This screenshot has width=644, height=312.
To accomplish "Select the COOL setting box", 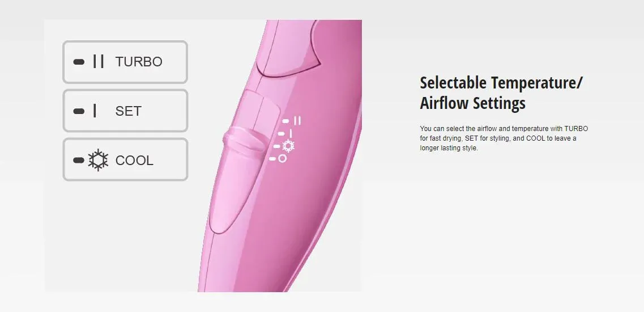I will coord(125,160).
